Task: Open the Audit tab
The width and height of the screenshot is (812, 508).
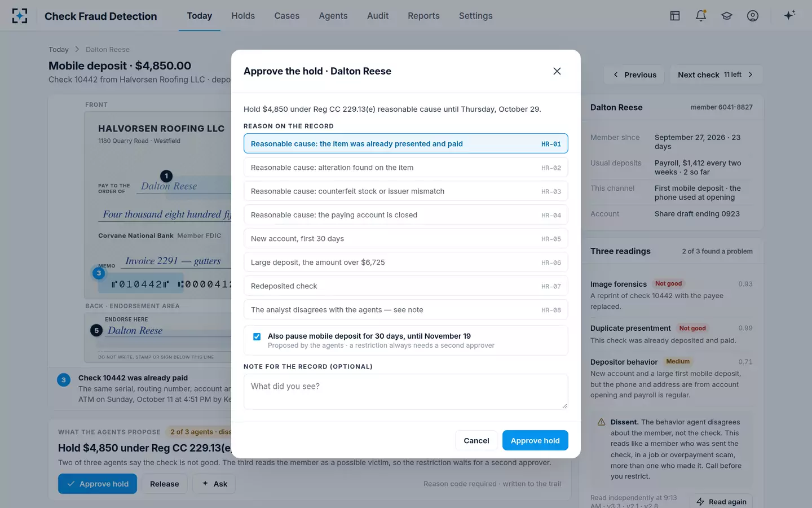Action: point(378,16)
